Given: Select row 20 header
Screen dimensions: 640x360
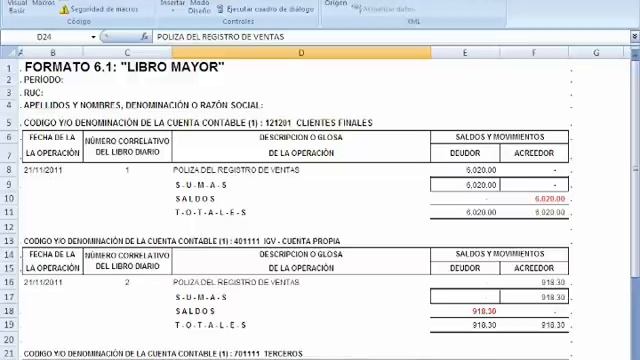Looking at the screenshot, I should (x=9, y=339).
